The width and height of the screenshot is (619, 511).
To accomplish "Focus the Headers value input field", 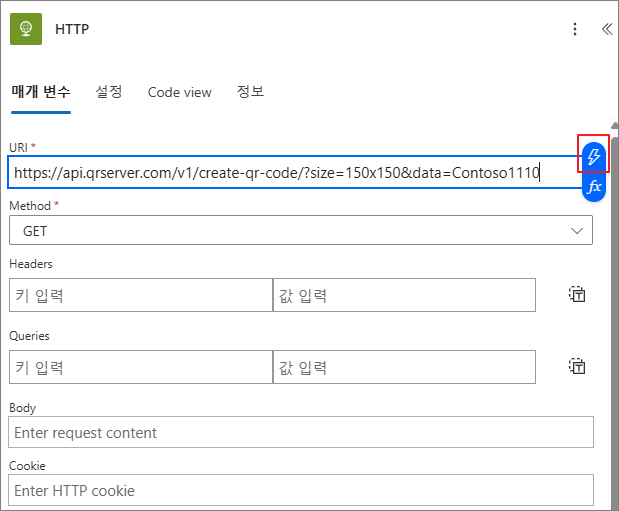I will [x=404, y=295].
